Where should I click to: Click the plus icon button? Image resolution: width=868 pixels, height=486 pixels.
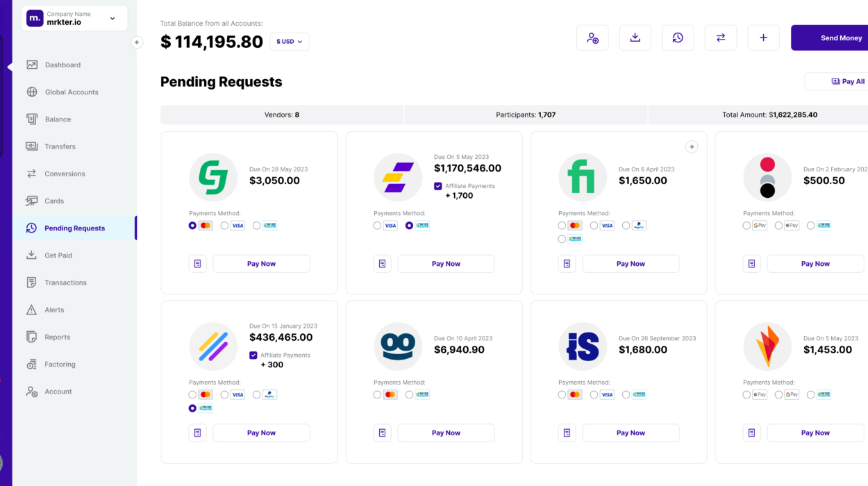[x=763, y=38]
